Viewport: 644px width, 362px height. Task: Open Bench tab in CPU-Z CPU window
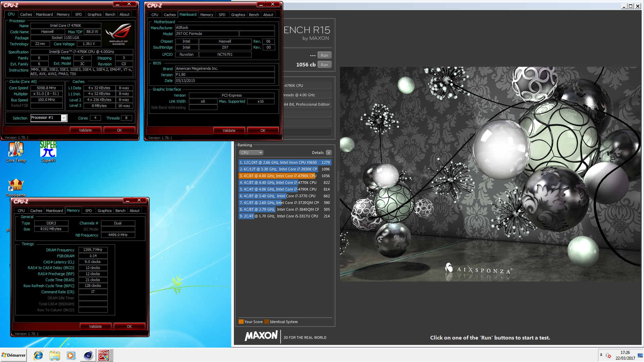pyautogui.click(x=110, y=14)
